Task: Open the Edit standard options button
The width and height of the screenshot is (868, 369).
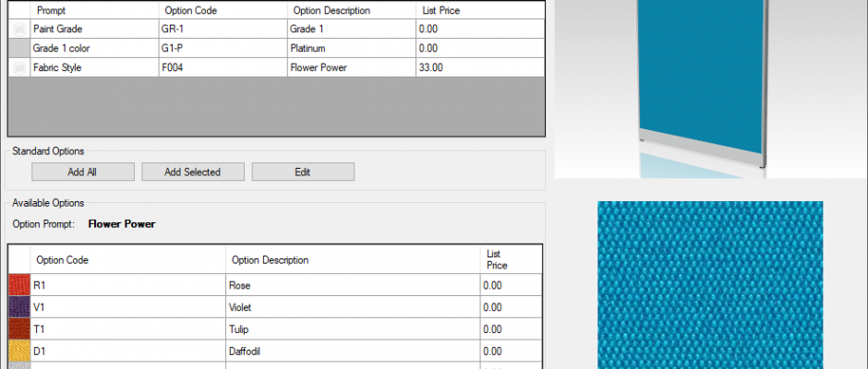Action: tap(303, 173)
